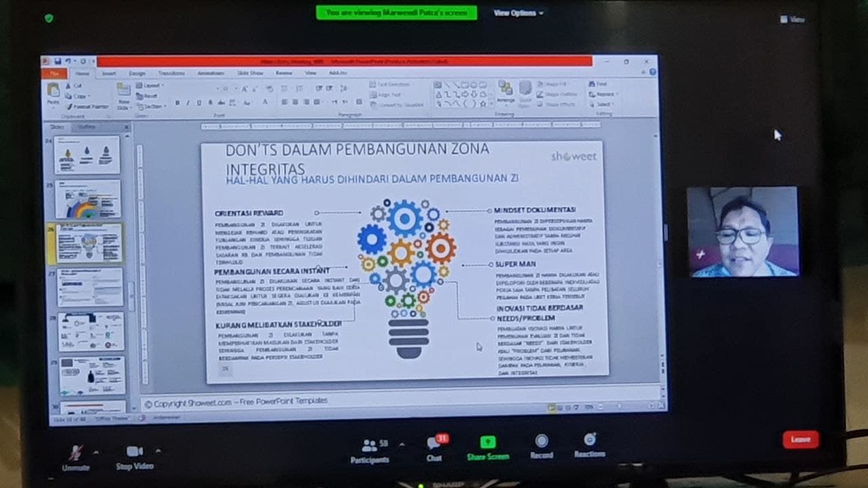
Task: Click the View button at top right
Action: pyautogui.click(x=792, y=20)
